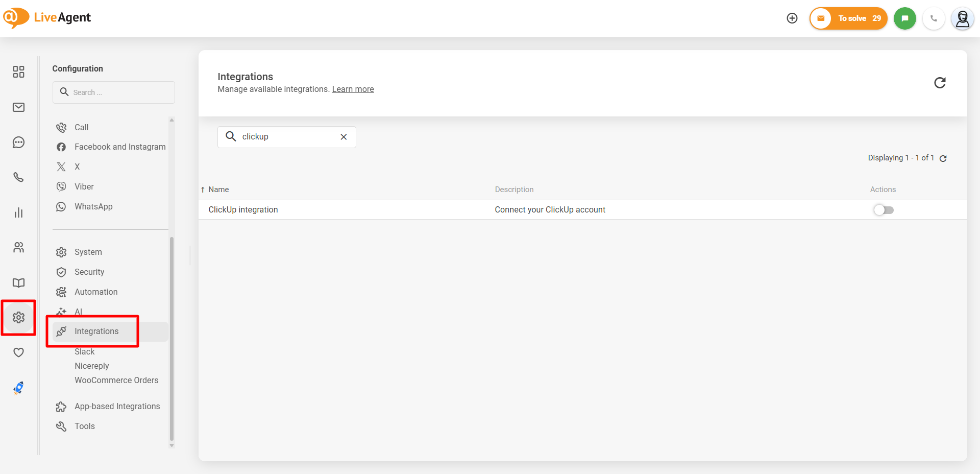The width and height of the screenshot is (980, 474).
Task: Open the Learn more link
Action: point(353,89)
